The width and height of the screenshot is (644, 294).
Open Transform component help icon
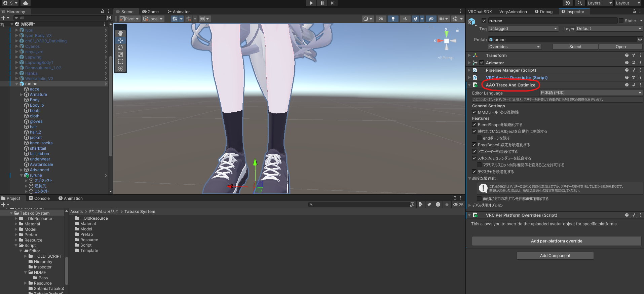[x=627, y=55]
